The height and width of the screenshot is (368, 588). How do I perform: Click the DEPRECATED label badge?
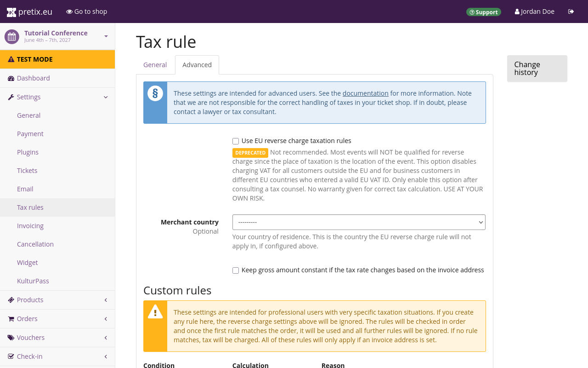[x=250, y=153]
